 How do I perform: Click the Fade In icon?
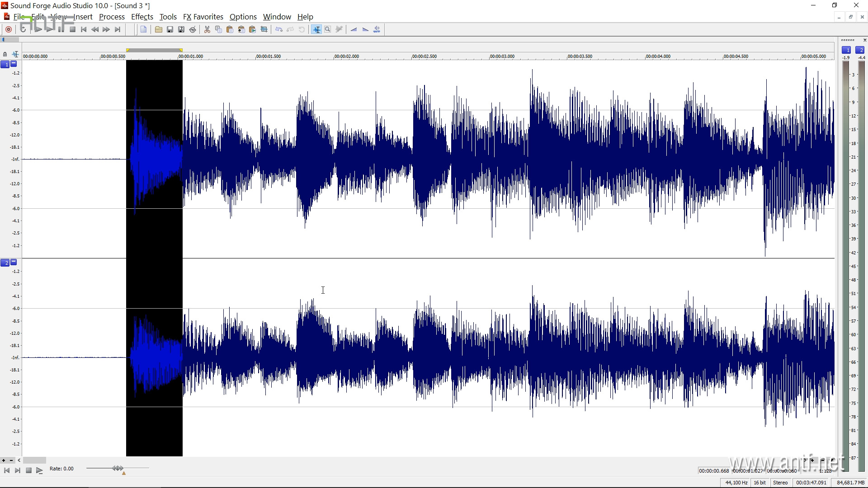[354, 30]
